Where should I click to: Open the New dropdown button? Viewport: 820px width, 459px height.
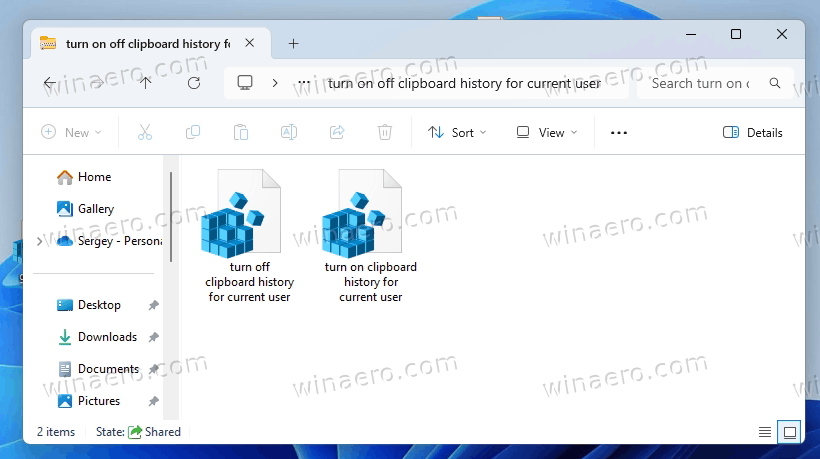[x=71, y=132]
